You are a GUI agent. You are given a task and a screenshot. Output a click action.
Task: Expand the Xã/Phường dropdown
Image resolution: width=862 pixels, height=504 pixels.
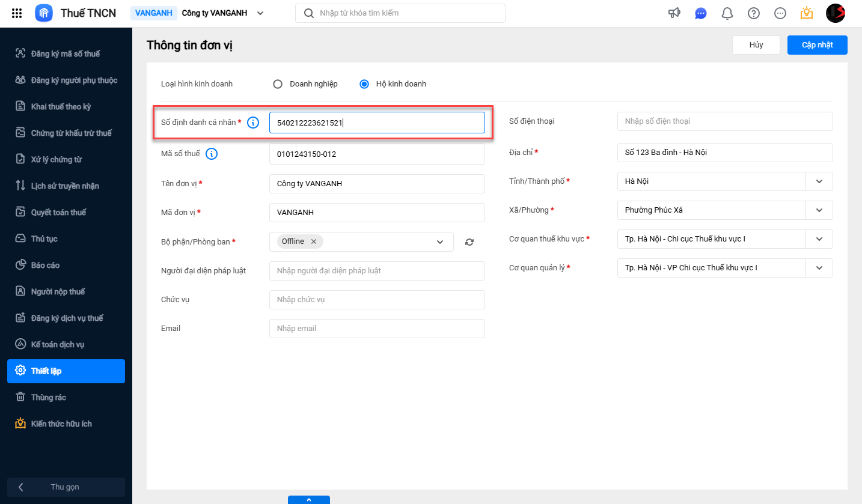click(819, 210)
